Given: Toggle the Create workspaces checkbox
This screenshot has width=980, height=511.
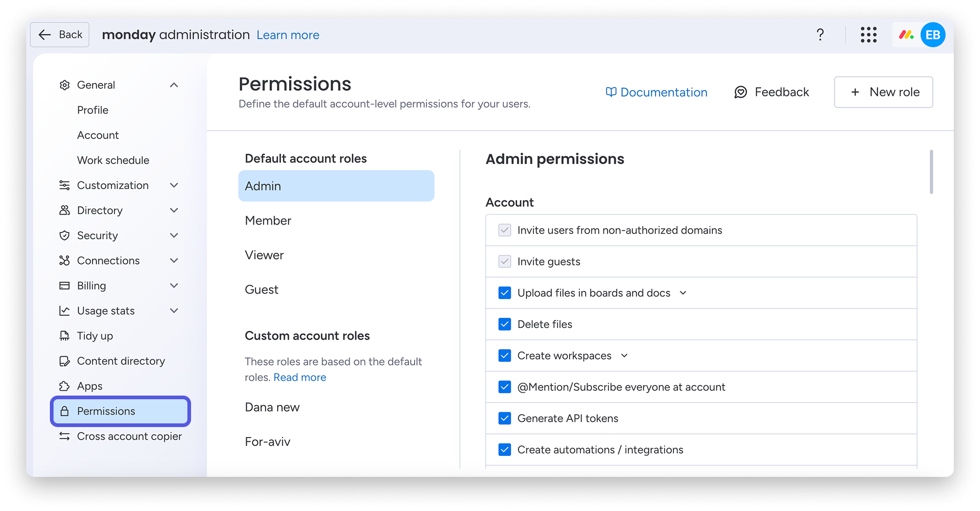Looking at the screenshot, I should pyautogui.click(x=504, y=356).
